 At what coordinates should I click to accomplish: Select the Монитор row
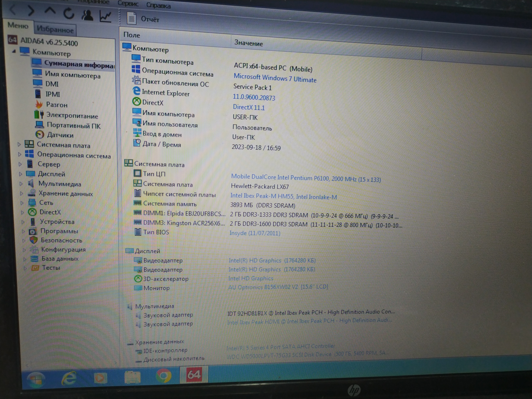point(156,288)
